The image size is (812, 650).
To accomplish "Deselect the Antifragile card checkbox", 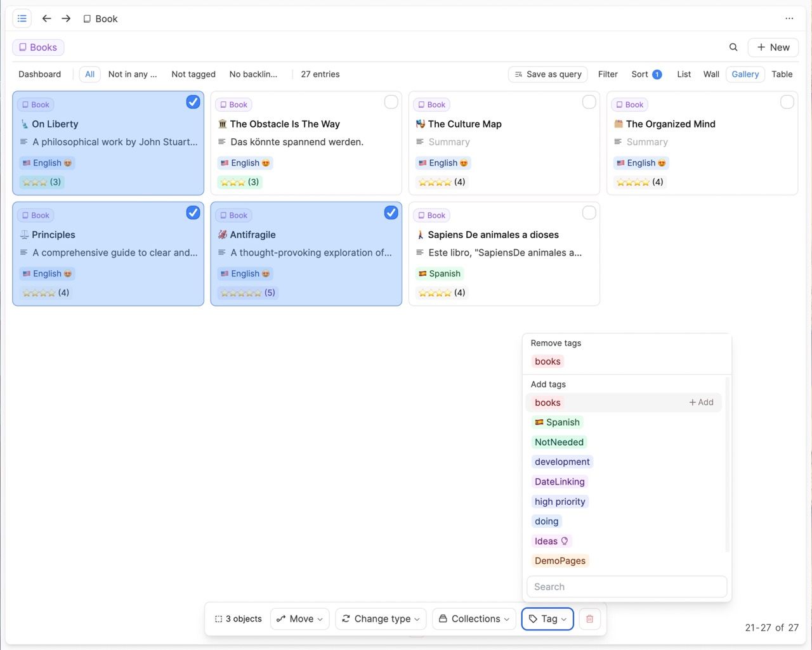I will (x=391, y=213).
